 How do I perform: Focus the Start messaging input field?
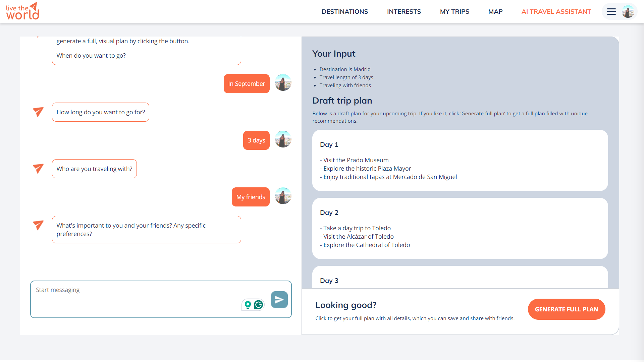click(x=134, y=295)
